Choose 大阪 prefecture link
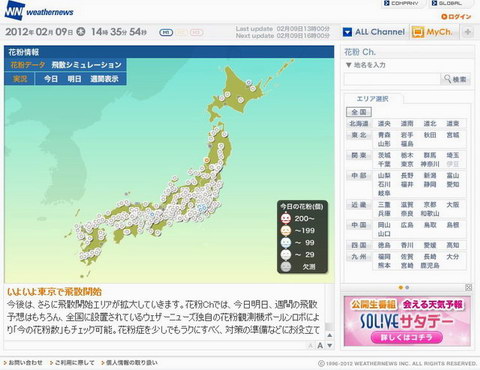The width and height of the screenshot is (480, 370). pyautogui.click(x=453, y=205)
